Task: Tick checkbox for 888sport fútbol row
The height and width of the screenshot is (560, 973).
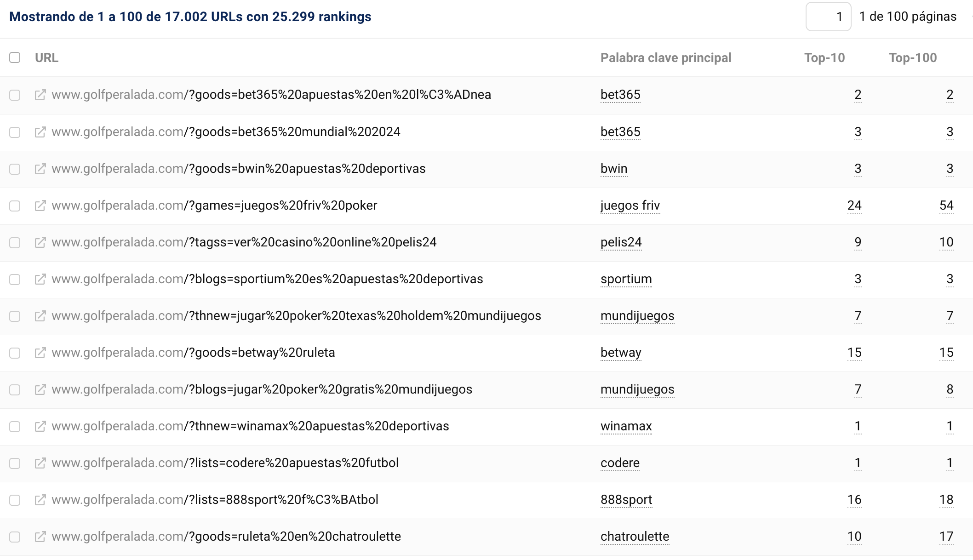Action: pos(15,500)
